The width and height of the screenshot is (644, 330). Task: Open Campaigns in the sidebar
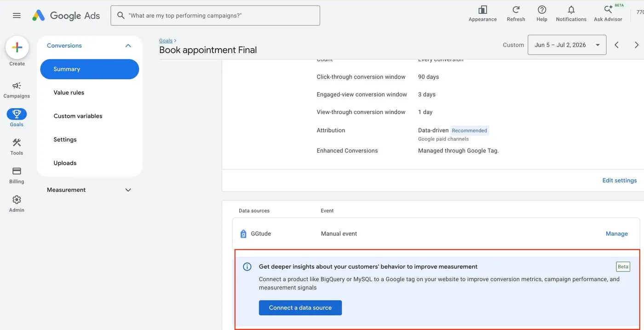click(17, 90)
